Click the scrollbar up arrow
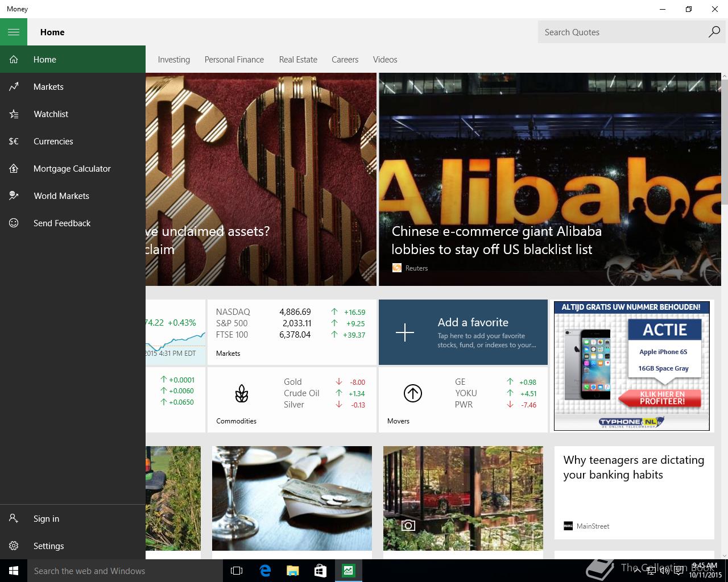Image resolution: width=728 pixels, height=582 pixels. click(x=724, y=76)
